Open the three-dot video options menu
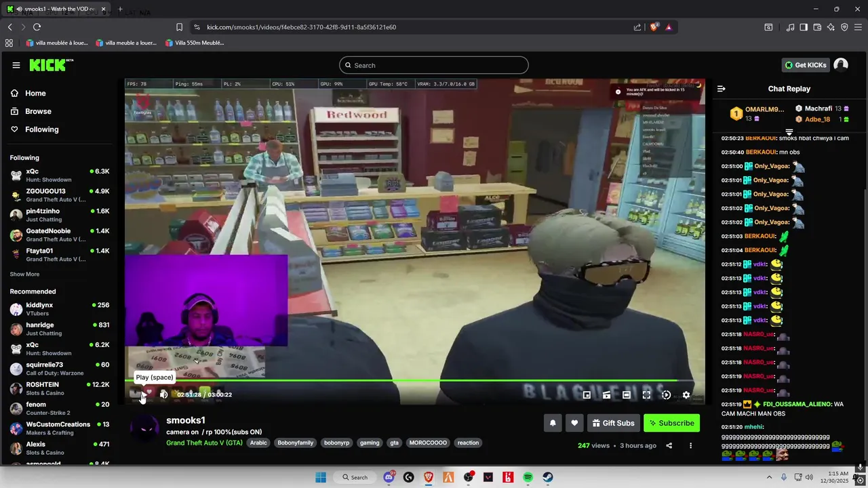 tap(690, 445)
